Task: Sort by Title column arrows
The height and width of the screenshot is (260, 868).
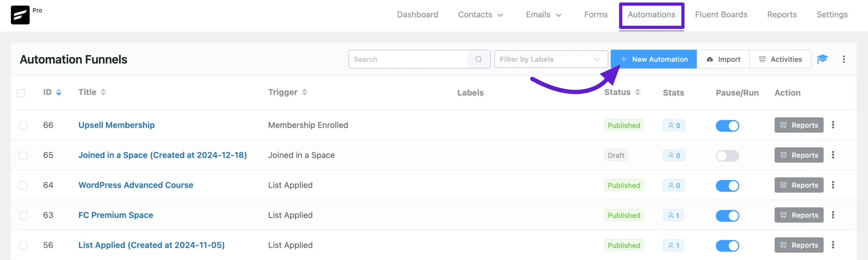Action: (103, 92)
